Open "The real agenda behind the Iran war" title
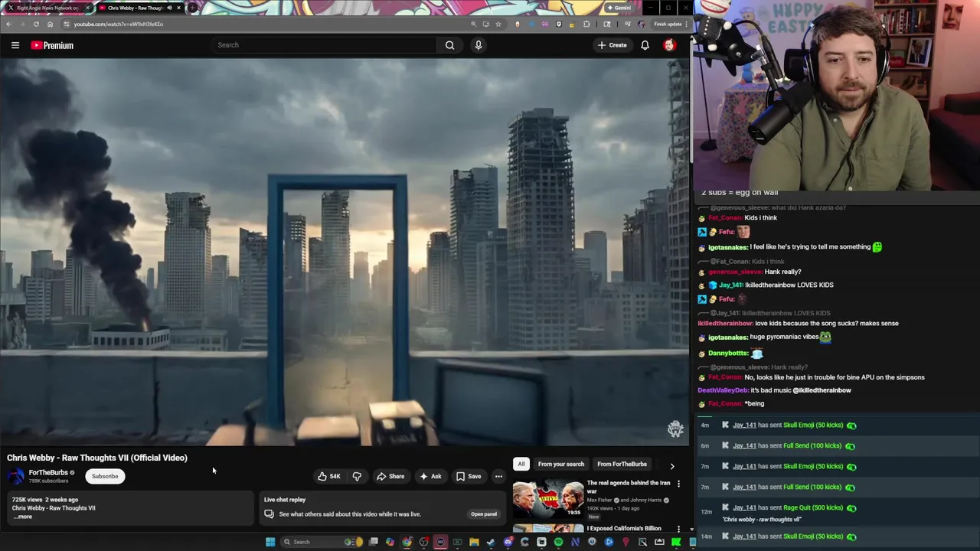This screenshot has width=980, height=551. click(629, 487)
